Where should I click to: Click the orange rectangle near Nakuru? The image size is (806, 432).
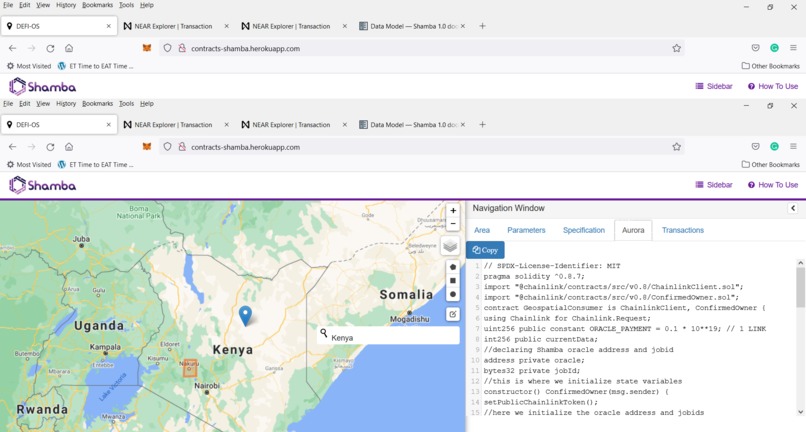[190, 368]
